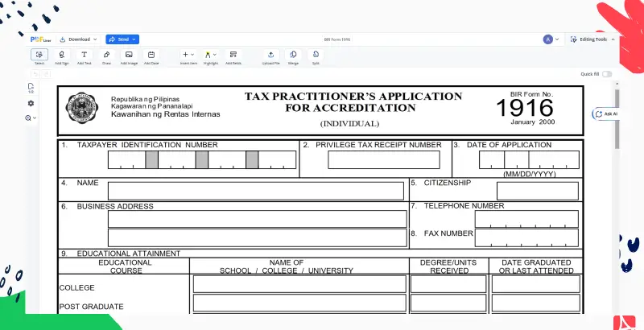Viewport: 644px width, 330px height.
Task: Choose the Add Sign tool
Action: [62, 55]
